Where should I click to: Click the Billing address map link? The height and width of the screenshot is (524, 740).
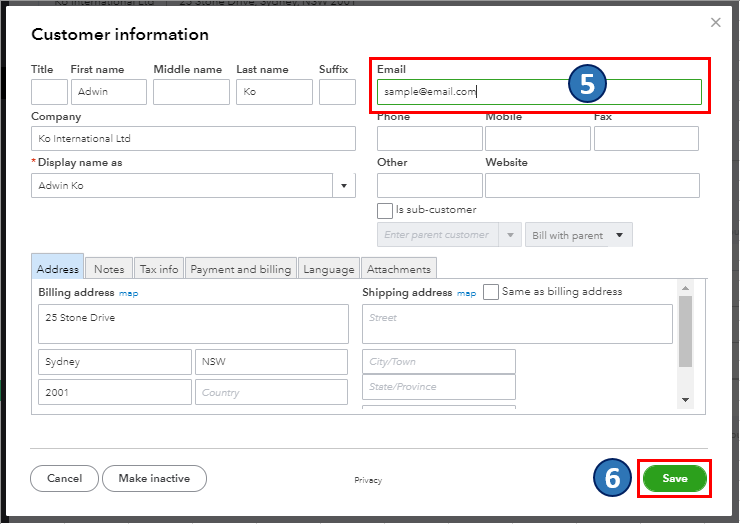128,293
